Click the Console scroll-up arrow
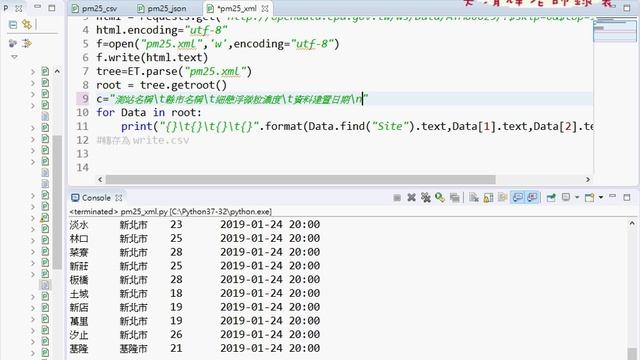The width and height of the screenshot is (640, 360). (632, 223)
